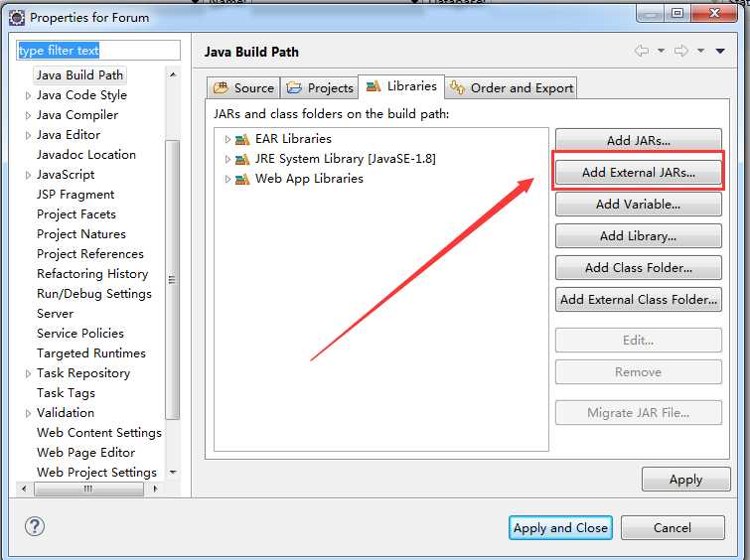Select Targeted Runtimes
750x560 pixels.
[91, 353]
